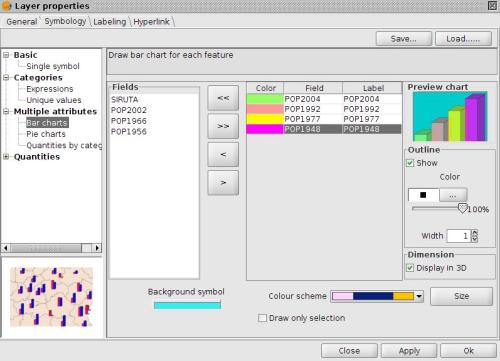The width and height of the screenshot is (500, 361).
Task: Enable Draw only selection checkbox
Action: 262,318
